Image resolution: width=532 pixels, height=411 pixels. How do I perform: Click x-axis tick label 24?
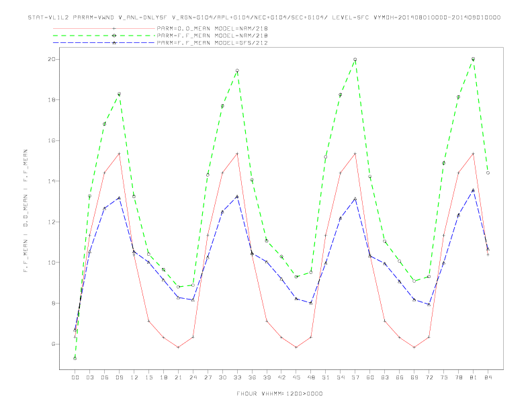point(193,377)
